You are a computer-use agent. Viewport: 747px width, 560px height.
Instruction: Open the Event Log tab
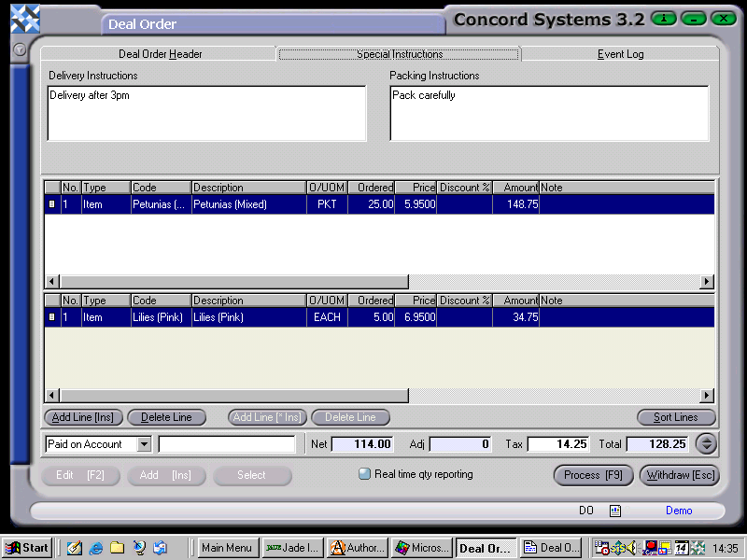620,54
